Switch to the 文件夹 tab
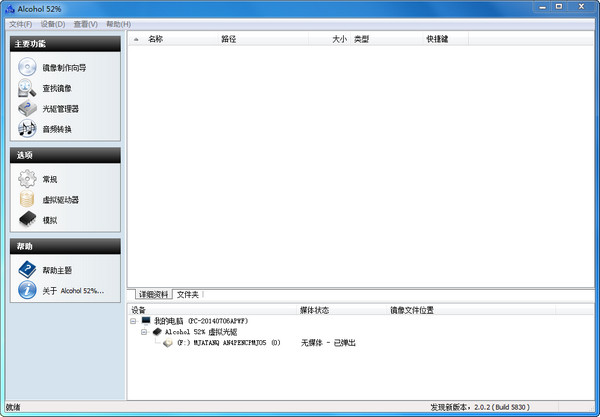The height and width of the screenshot is (417, 600). click(187, 295)
